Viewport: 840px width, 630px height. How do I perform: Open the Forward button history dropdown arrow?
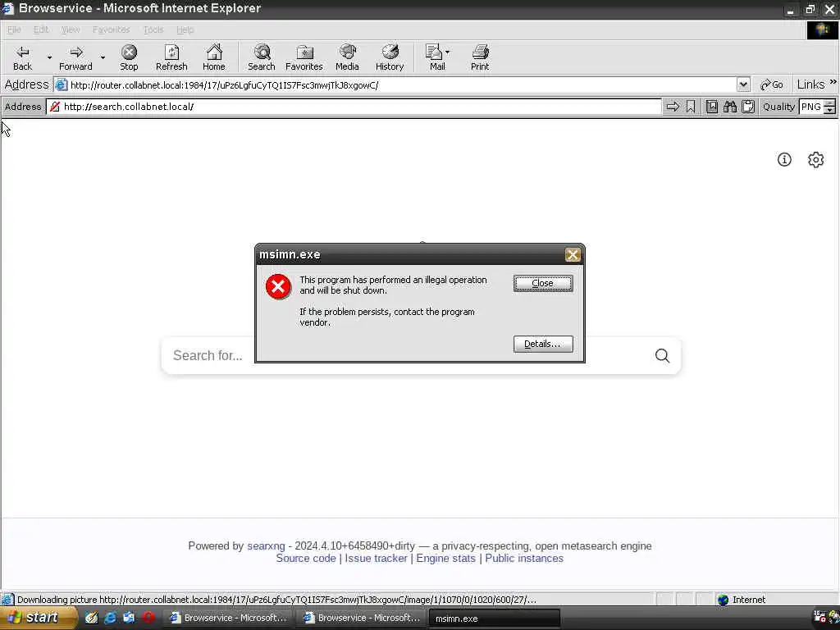pyautogui.click(x=103, y=57)
